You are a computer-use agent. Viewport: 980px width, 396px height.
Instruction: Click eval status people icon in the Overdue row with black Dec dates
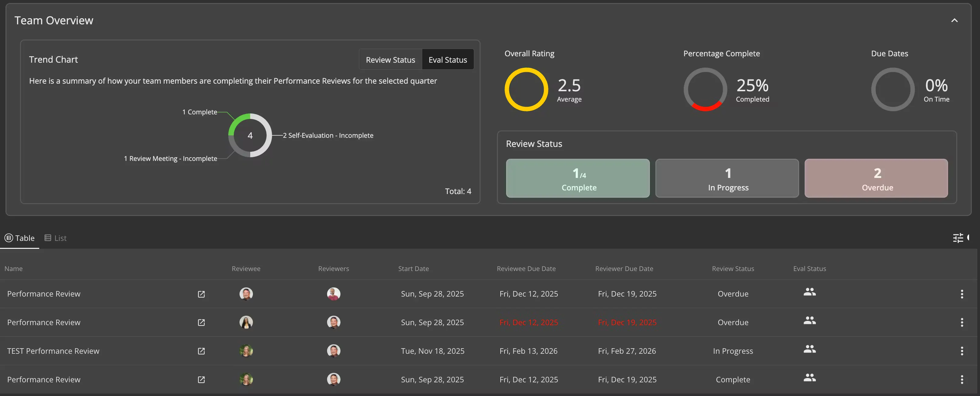pos(809,292)
